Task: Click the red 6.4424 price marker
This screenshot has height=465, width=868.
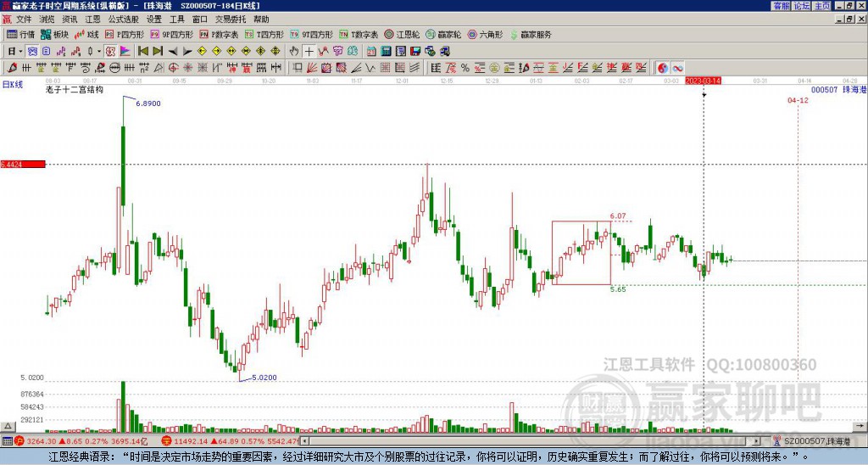Action: tap(23, 165)
